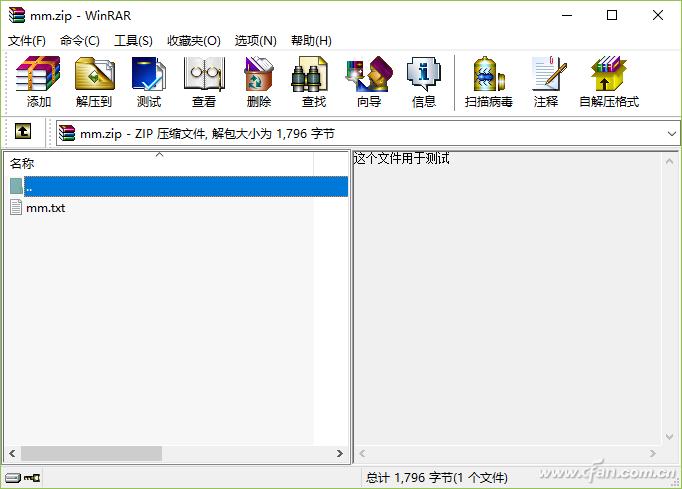Open the 文件(F) menu

tap(27, 41)
